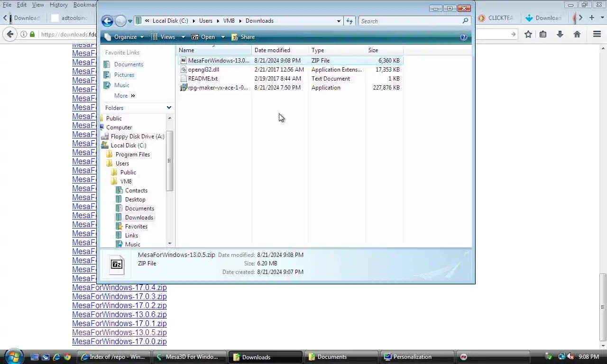
Task: Select Users folder in tree
Action: (x=122, y=164)
